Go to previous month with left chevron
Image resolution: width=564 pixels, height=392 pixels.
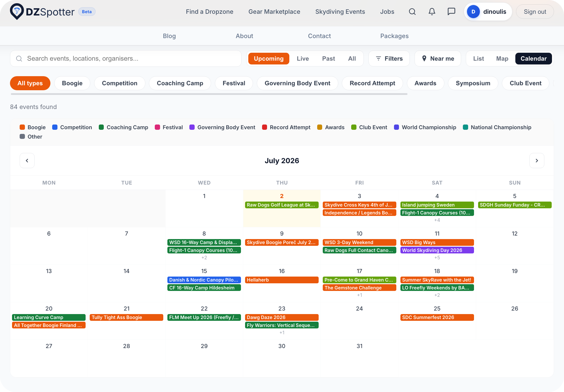27,161
